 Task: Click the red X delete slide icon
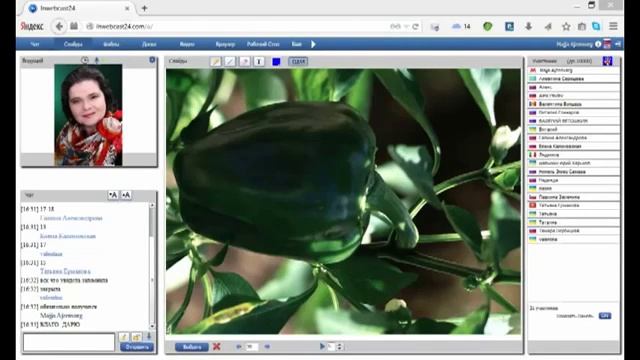click(217, 347)
